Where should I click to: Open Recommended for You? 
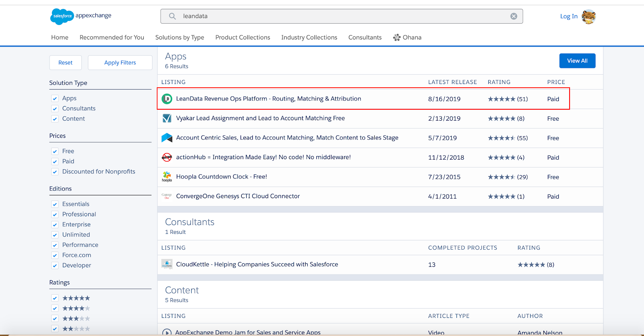point(112,37)
